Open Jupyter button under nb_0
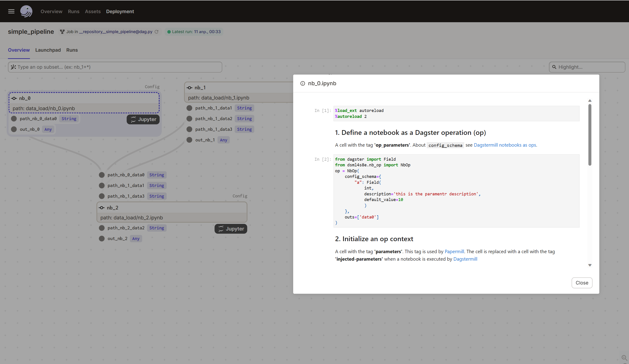Image resolution: width=629 pixels, height=364 pixels. click(x=143, y=119)
